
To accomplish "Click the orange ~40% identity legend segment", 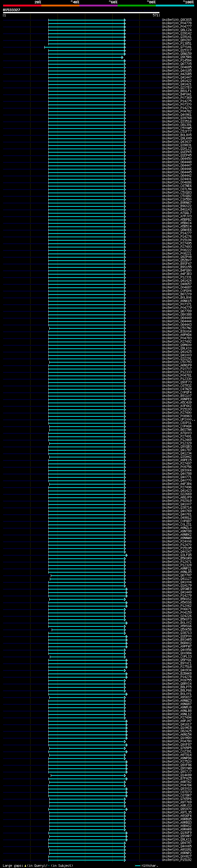I will [60, 6].
